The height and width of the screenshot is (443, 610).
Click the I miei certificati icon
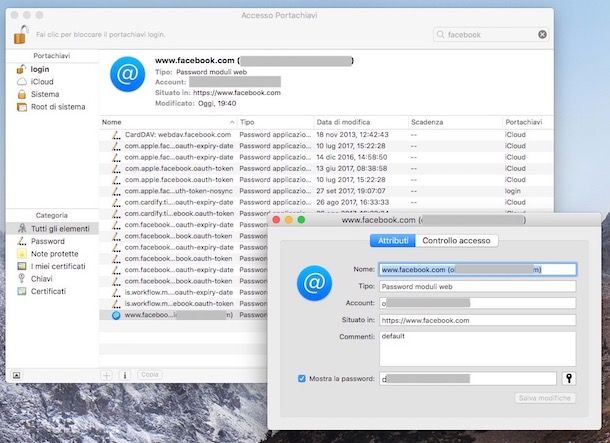[x=22, y=266]
